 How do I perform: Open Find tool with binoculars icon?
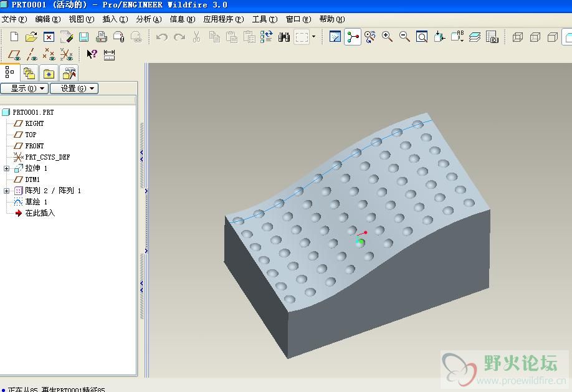point(284,37)
